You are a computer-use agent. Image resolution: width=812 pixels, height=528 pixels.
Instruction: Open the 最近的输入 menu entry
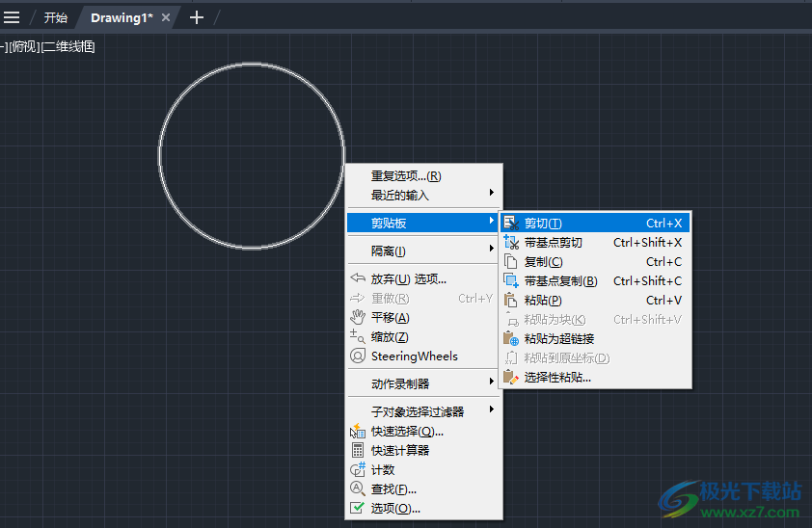coord(423,195)
